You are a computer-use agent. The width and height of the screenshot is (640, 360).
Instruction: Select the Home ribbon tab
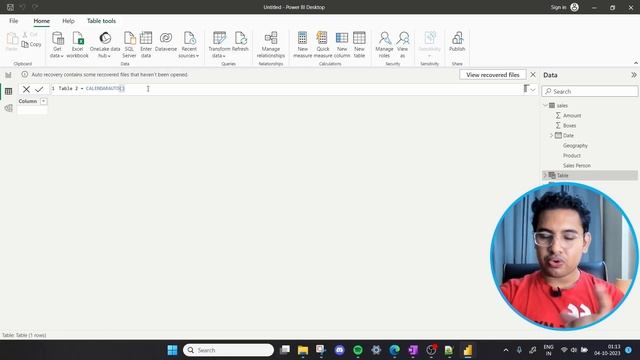[42, 21]
